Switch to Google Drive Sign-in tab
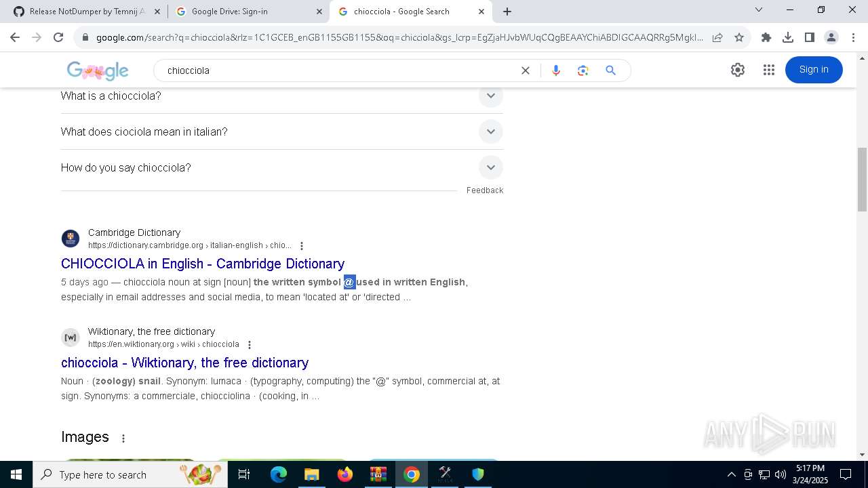This screenshot has width=868, height=488. (x=248, y=12)
